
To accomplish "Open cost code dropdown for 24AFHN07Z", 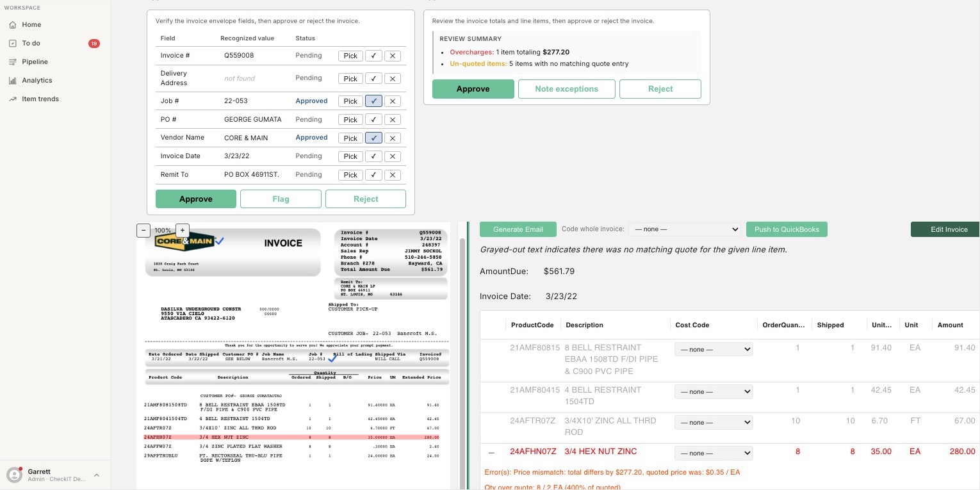I will (714, 453).
